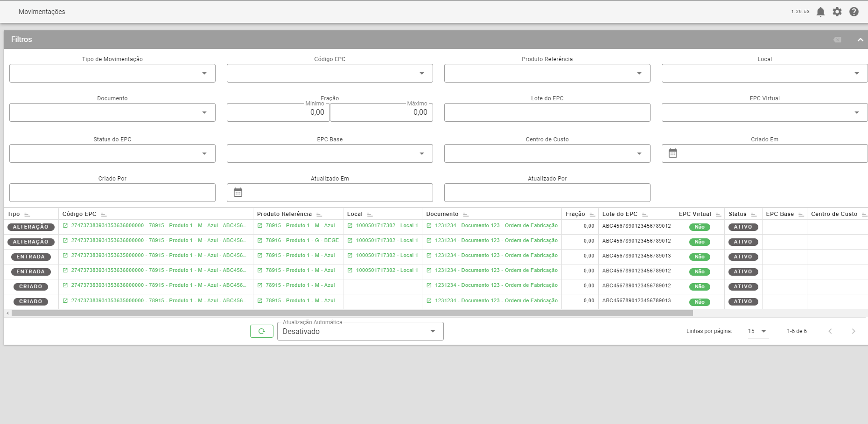Open Centro de Custo dropdown
This screenshot has width=868, height=424.
pos(547,153)
